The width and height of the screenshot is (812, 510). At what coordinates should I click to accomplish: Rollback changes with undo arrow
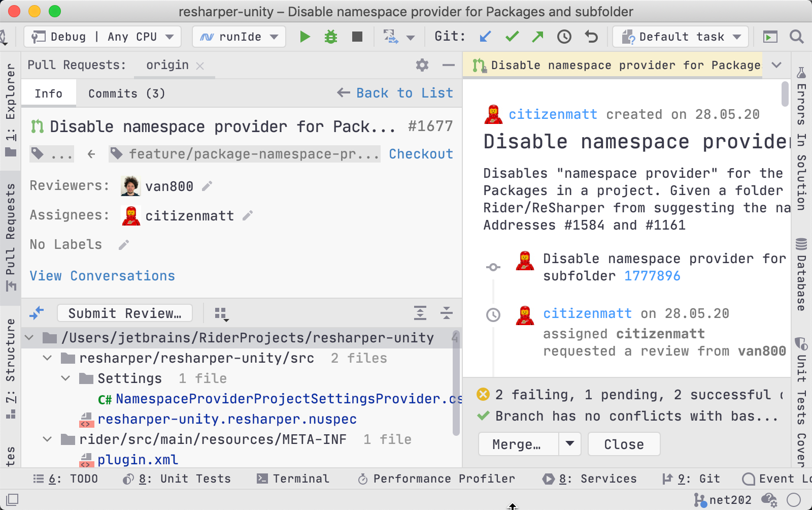coord(591,37)
